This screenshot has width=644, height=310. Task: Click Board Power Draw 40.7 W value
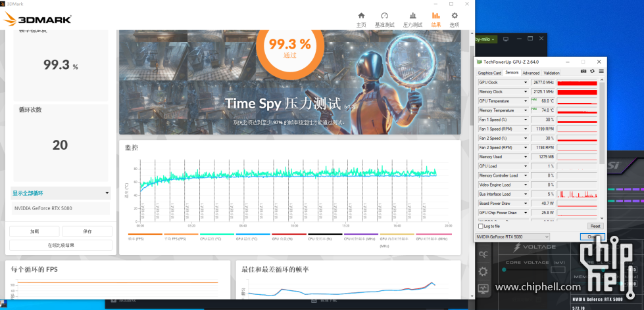543,204
